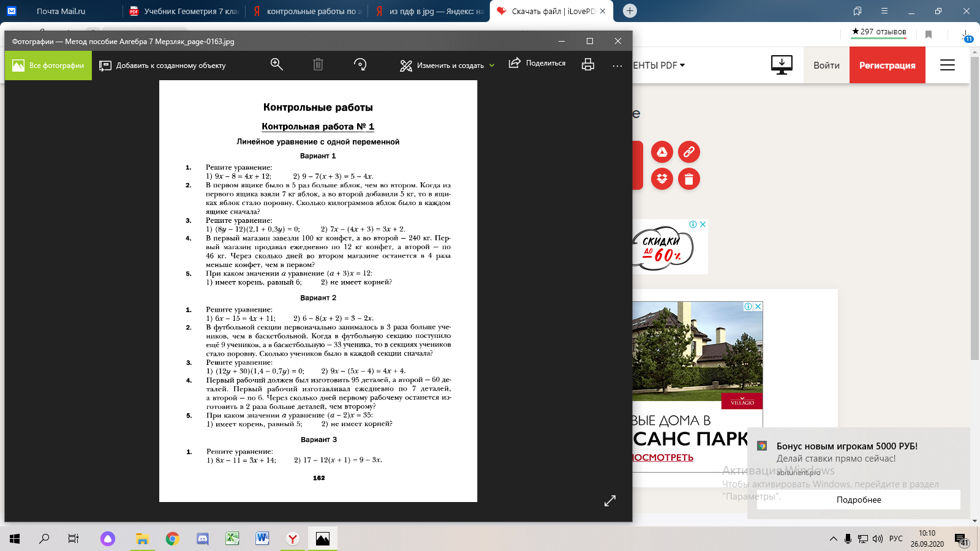Switch input language РУС
980x551 pixels.
pos(896,539)
